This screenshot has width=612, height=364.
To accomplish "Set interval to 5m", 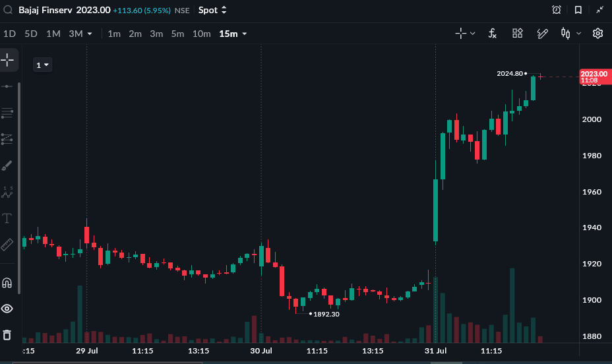I will 177,34.
